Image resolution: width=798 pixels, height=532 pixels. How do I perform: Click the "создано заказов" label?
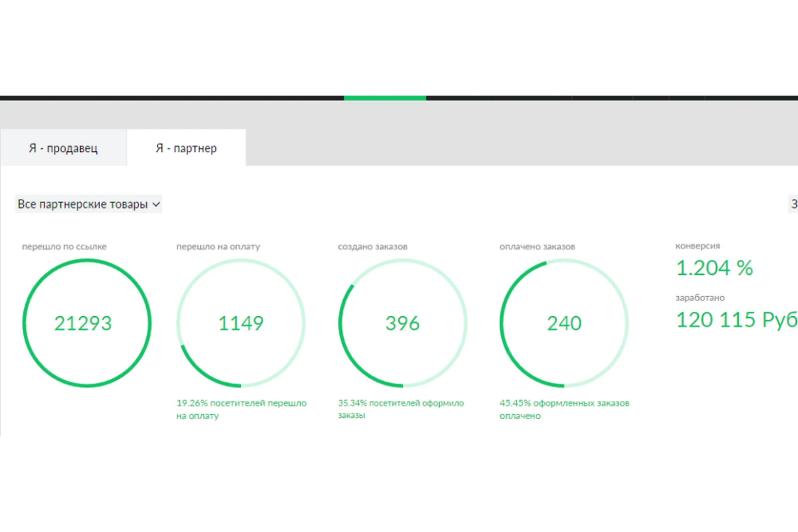point(373,246)
